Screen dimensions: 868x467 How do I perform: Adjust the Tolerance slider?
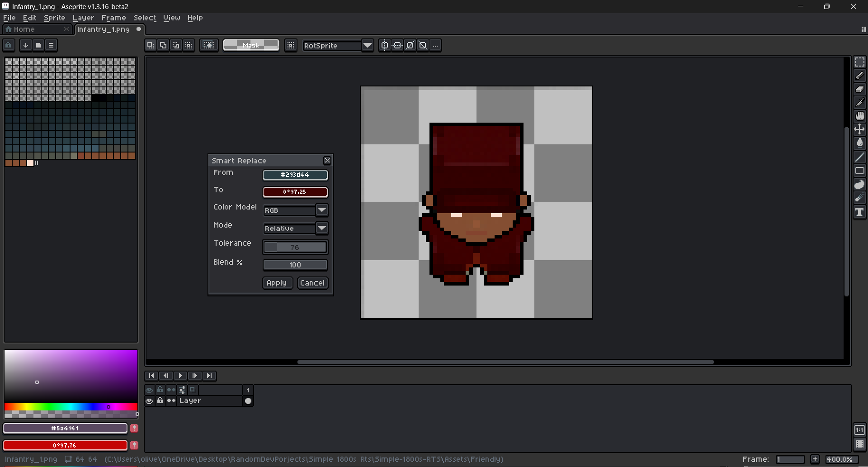click(295, 248)
